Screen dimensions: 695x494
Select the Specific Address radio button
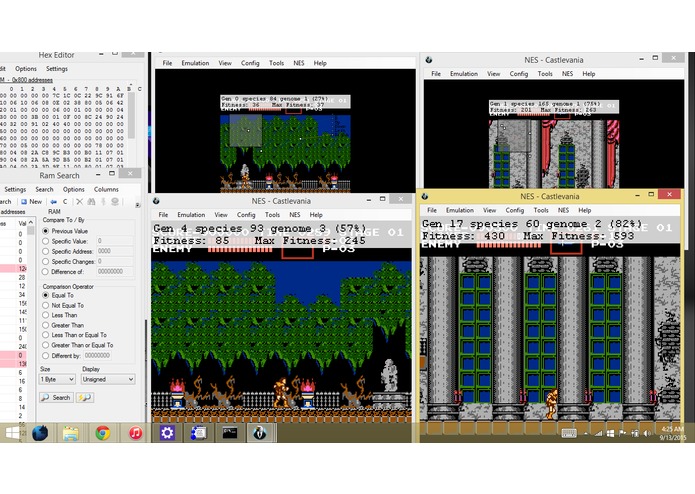[x=46, y=251]
